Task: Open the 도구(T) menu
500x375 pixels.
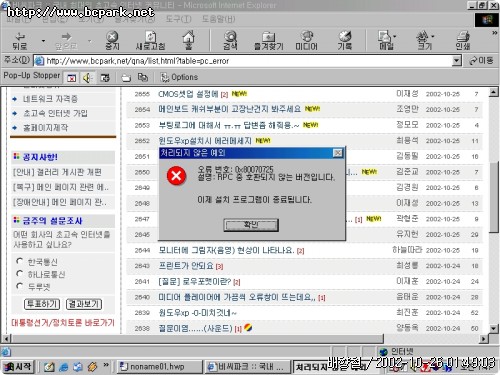Action: [178, 19]
